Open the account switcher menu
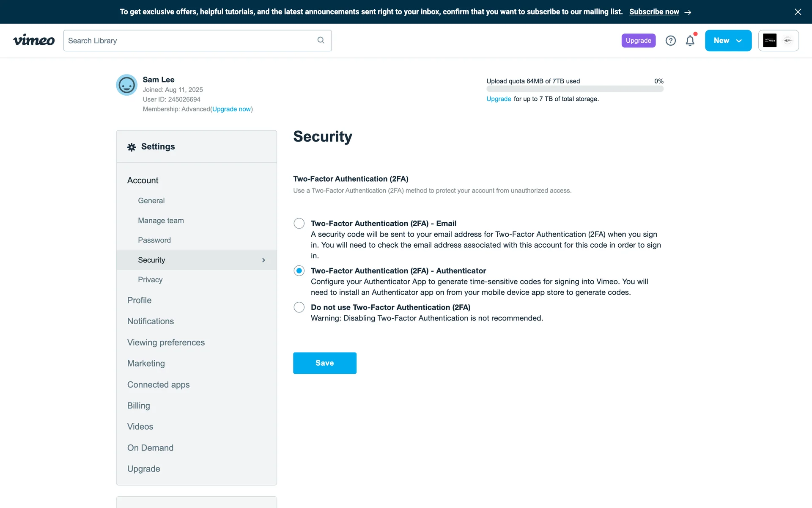 pos(778,41)
